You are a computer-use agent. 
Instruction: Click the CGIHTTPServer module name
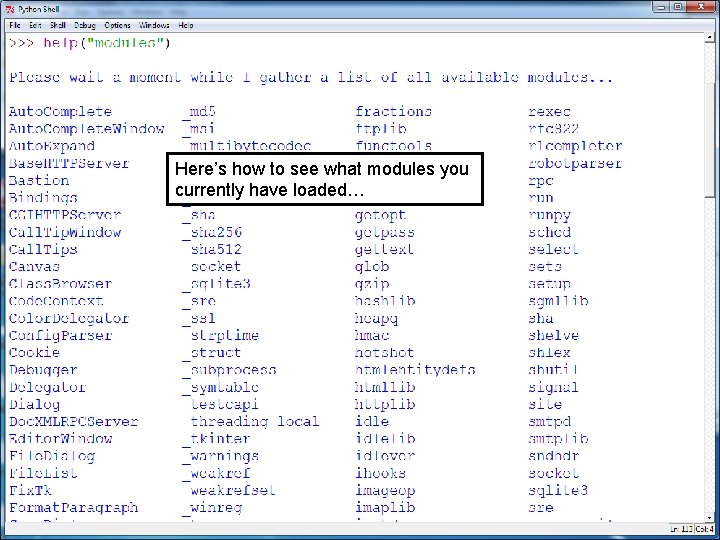(x=65, y=215)
